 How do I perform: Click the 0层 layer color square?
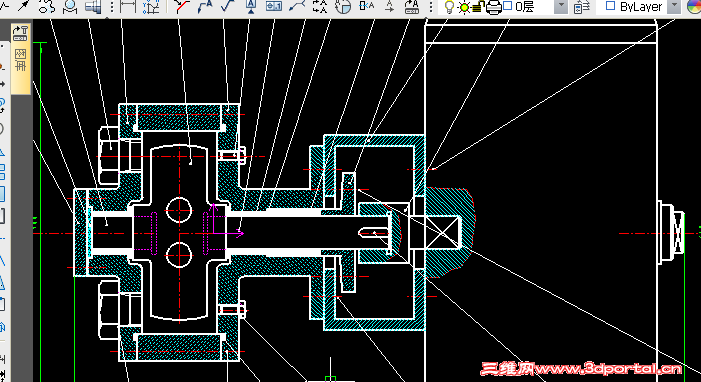(x=507, y=5)
